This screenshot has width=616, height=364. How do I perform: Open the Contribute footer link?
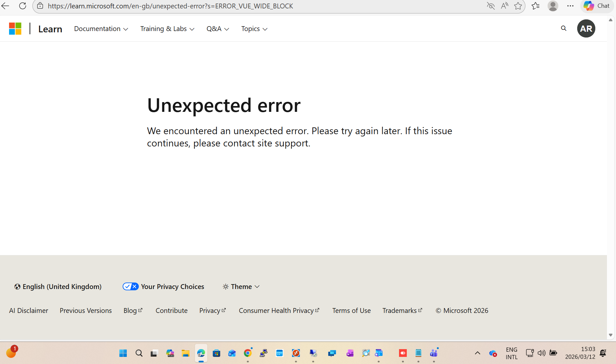171,311
